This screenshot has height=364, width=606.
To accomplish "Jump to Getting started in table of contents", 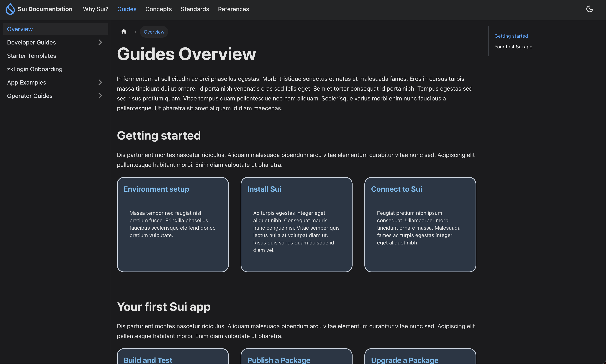I will click(x=511, y=36).
